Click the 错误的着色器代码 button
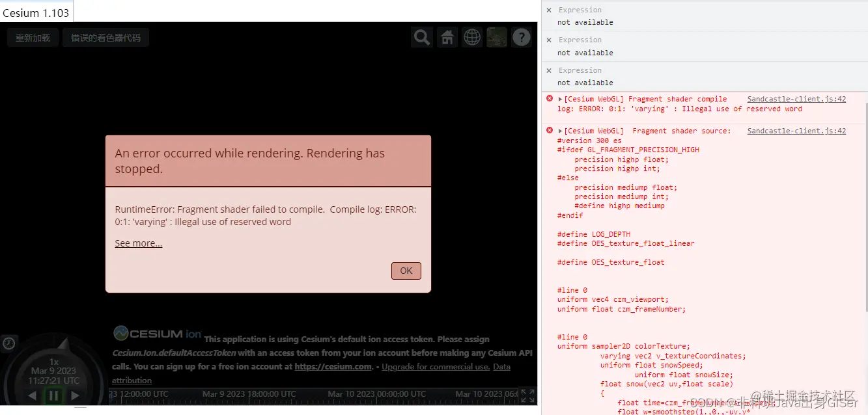 coord(105,37)
